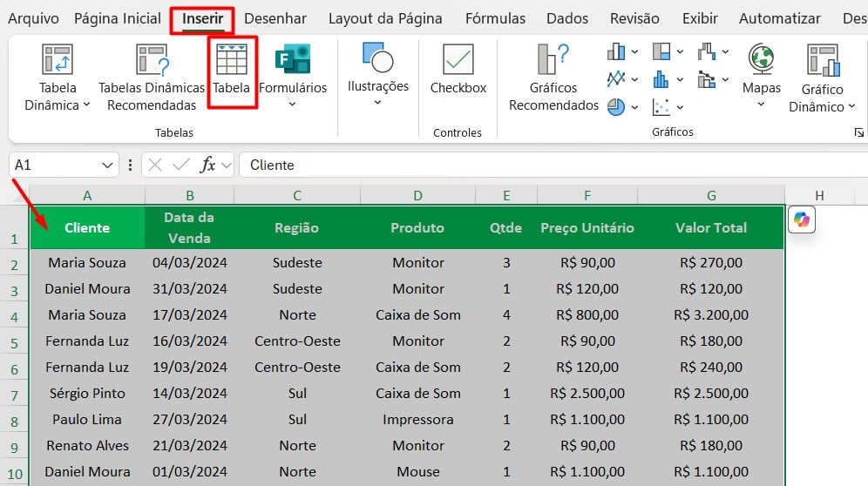
Task: Click the formula bar showing Cliente
Action: pyautogui.click(x=553, y=165)
